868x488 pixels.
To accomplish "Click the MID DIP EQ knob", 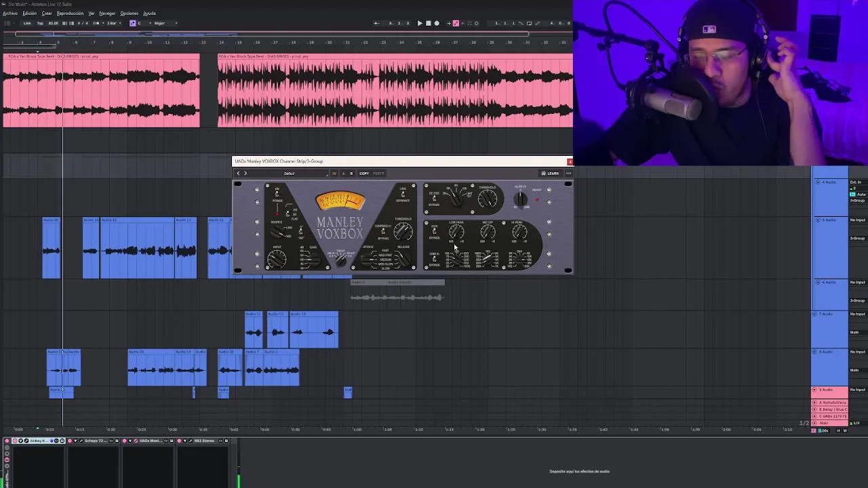I will pos(488,231).
